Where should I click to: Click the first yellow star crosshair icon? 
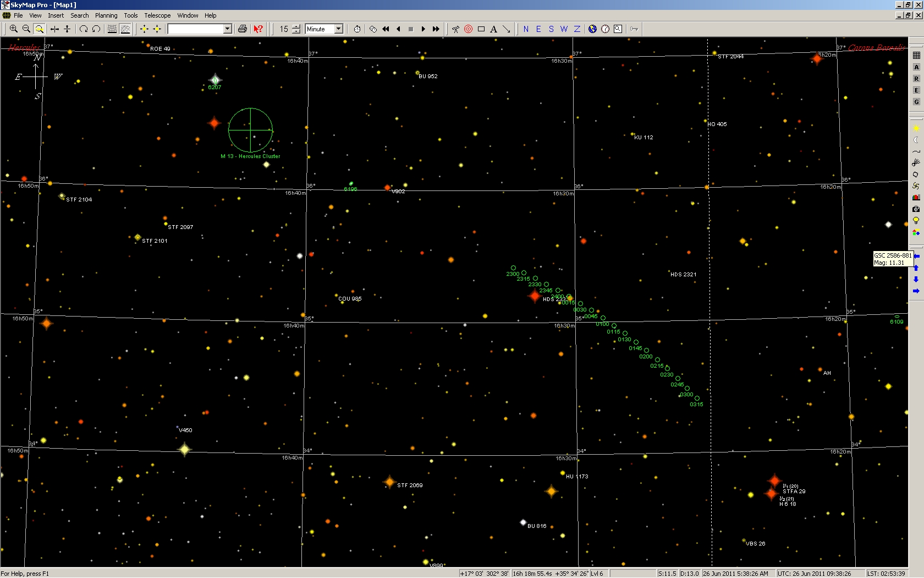[144, 29]
